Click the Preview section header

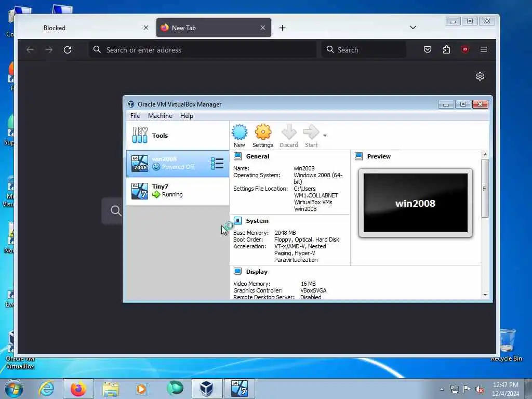(x=379, y=156)
